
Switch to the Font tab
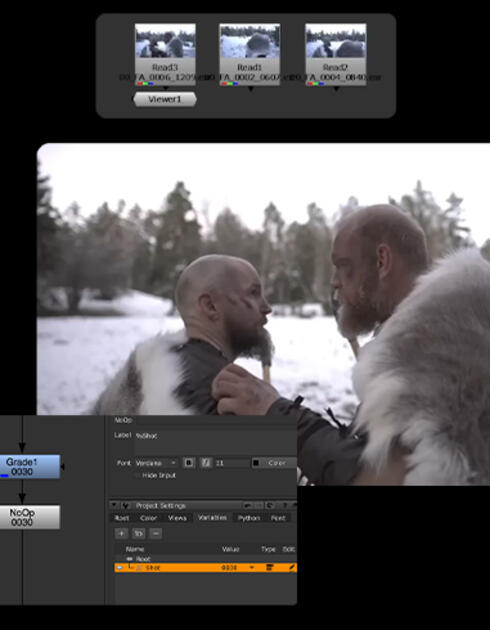point(278,518)
